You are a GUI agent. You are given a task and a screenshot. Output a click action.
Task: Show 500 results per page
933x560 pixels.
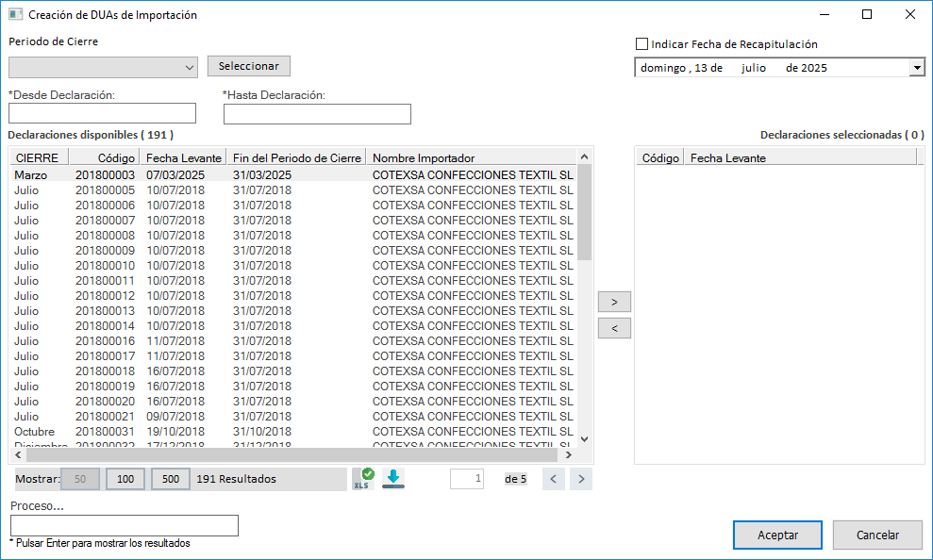point(171,479)
